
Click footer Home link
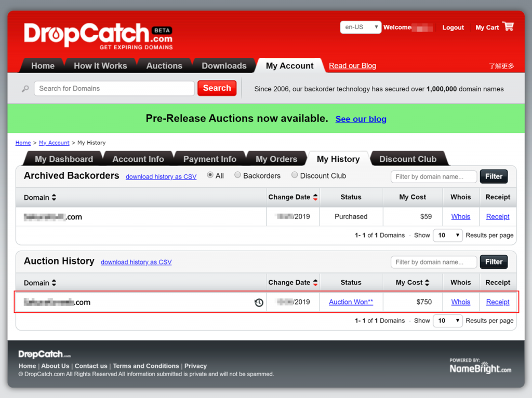point(27,366)
